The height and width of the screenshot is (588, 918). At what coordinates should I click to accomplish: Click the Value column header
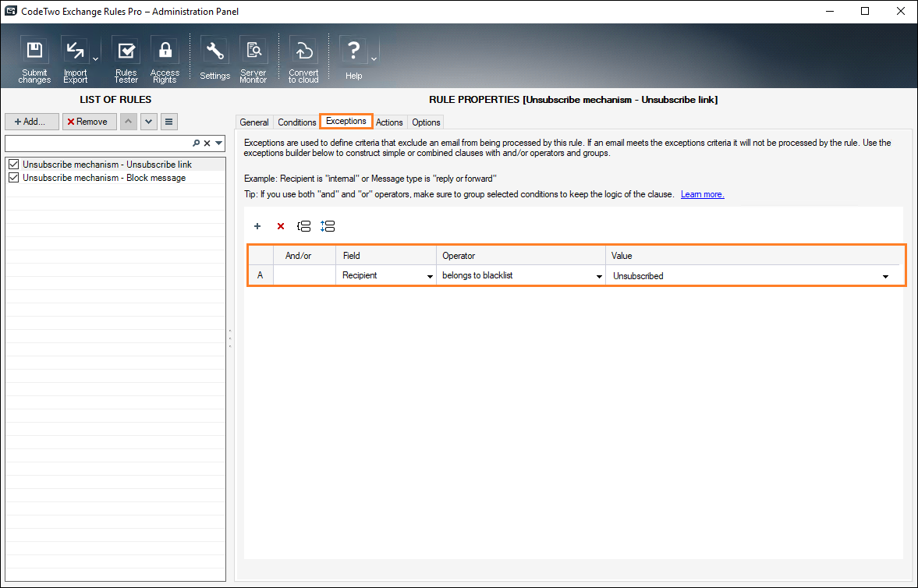[x=753, y=256]
